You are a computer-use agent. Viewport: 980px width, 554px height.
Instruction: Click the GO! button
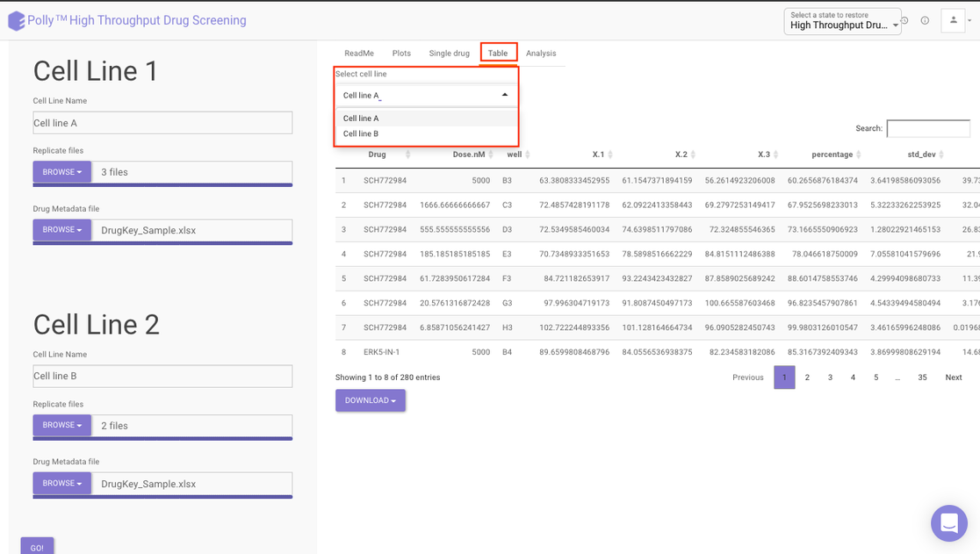click(x=37, y=546)
